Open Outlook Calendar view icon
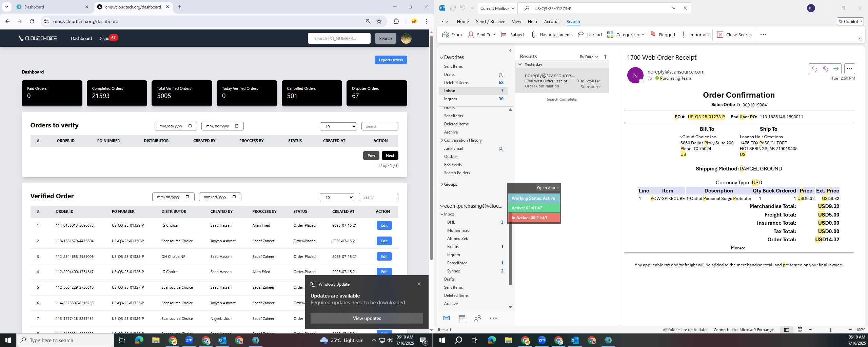 [462, 318]
